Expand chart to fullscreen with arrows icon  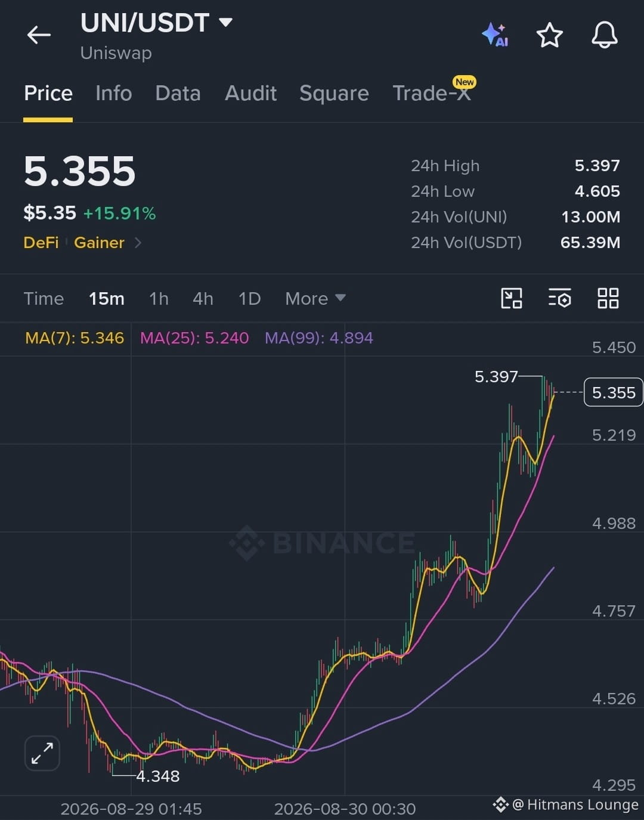(42, 753)
